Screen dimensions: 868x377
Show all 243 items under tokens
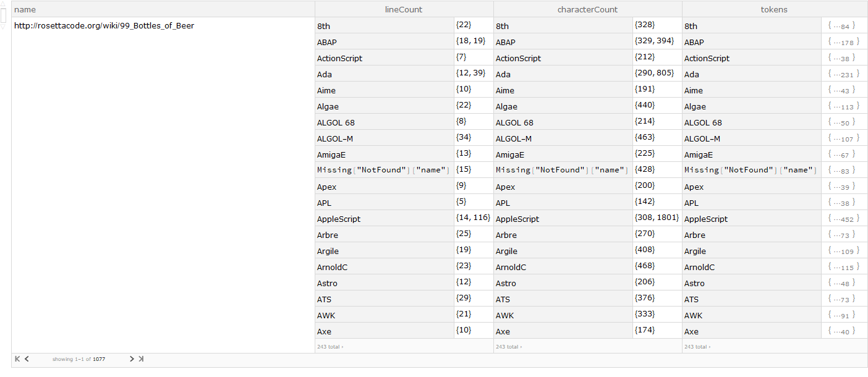(x=697, y=347)
